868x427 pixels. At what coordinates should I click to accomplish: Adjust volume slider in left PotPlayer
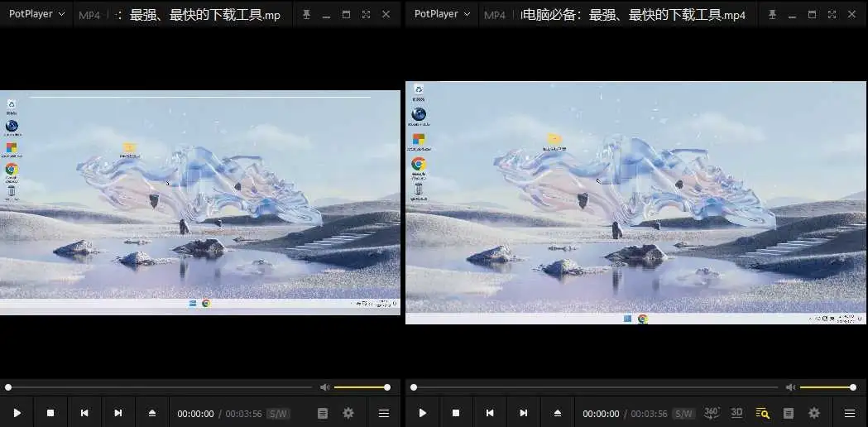click(x=361, y=387)
